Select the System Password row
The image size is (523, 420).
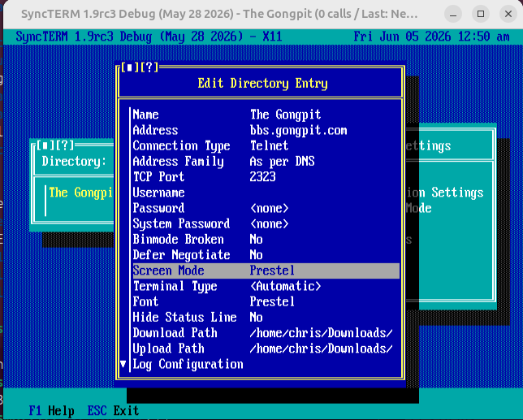(266, 223)
